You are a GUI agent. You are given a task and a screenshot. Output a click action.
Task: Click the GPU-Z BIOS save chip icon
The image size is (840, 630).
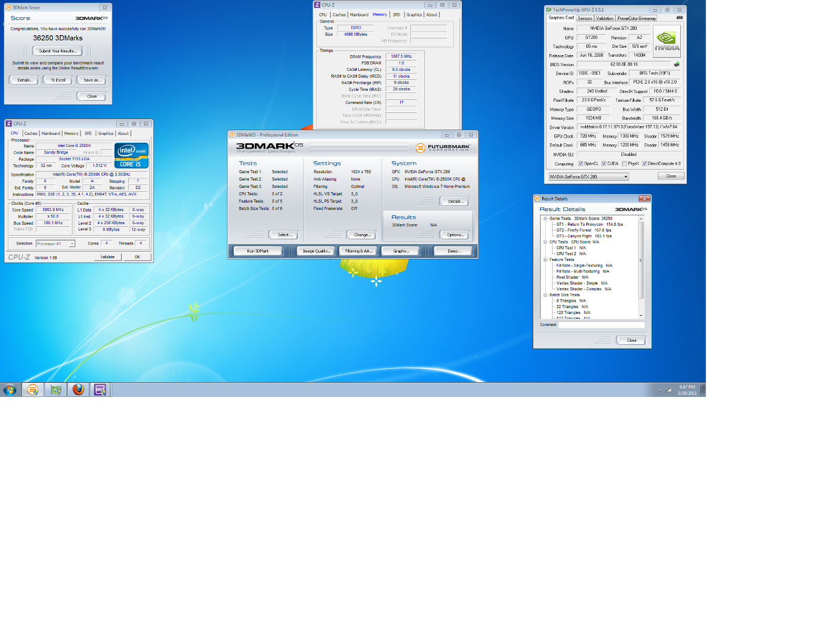point(677,65)
